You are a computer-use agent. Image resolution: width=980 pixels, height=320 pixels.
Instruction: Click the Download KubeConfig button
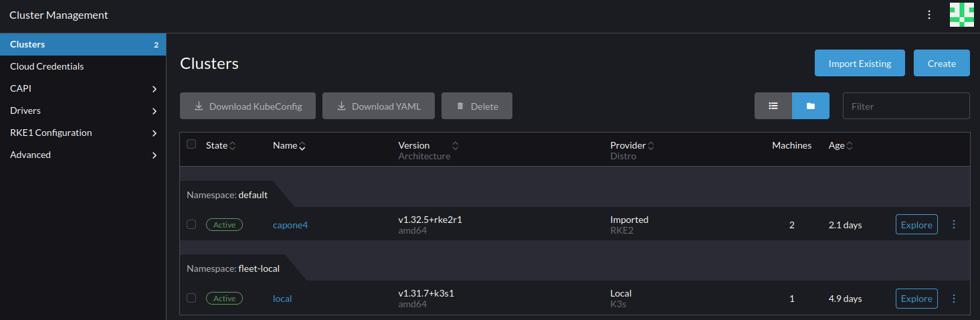click(x=248, y=106)
